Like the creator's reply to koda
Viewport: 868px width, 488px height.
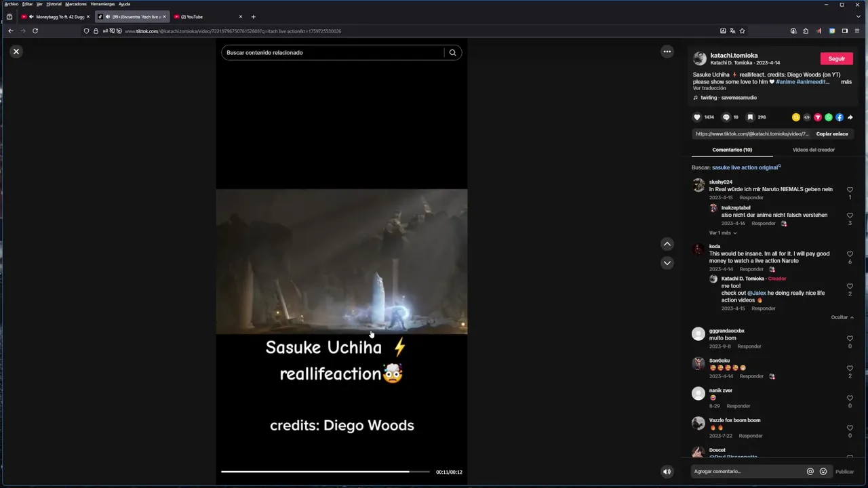tap(850, 286)
